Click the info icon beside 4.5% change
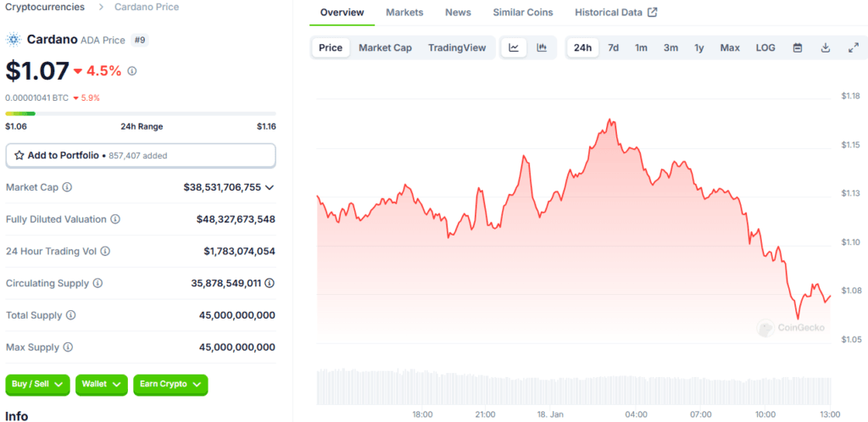The width and height of the screenshot is (868, 422). point(131,71)
